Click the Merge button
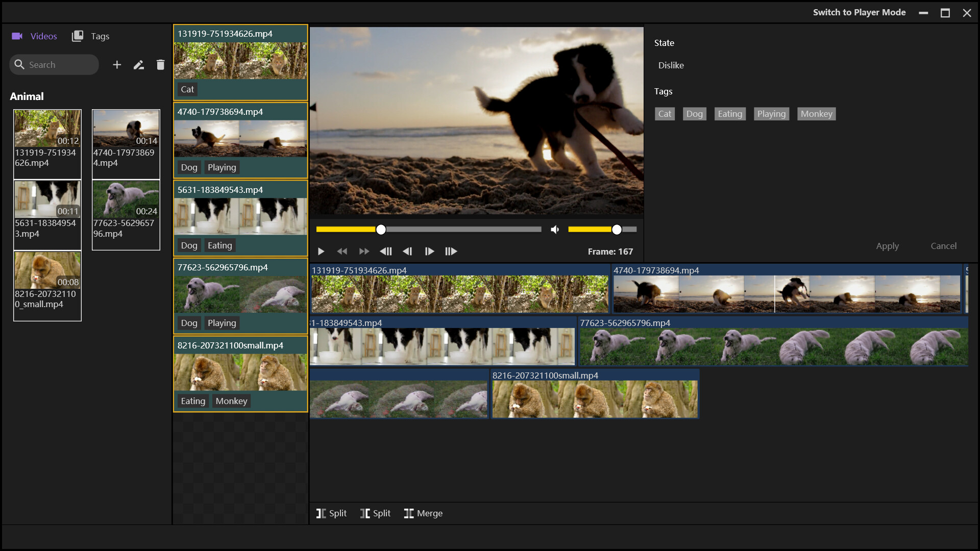 (x=423, y=513)
